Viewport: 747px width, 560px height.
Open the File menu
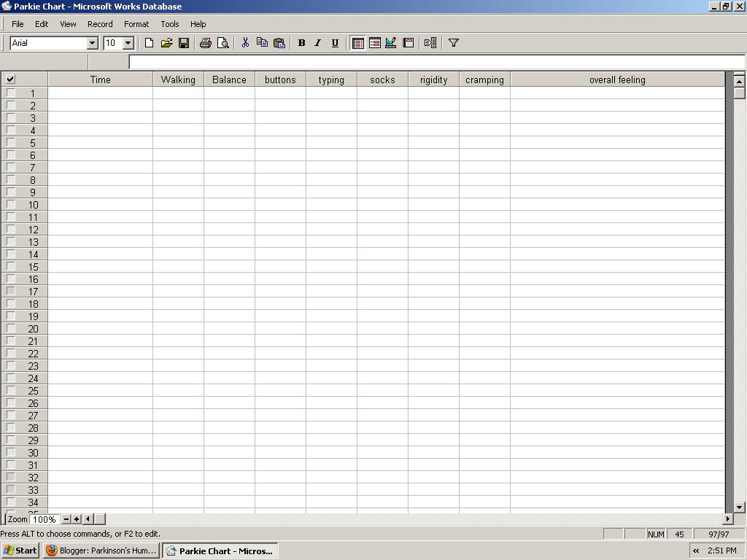click(18, 24)
